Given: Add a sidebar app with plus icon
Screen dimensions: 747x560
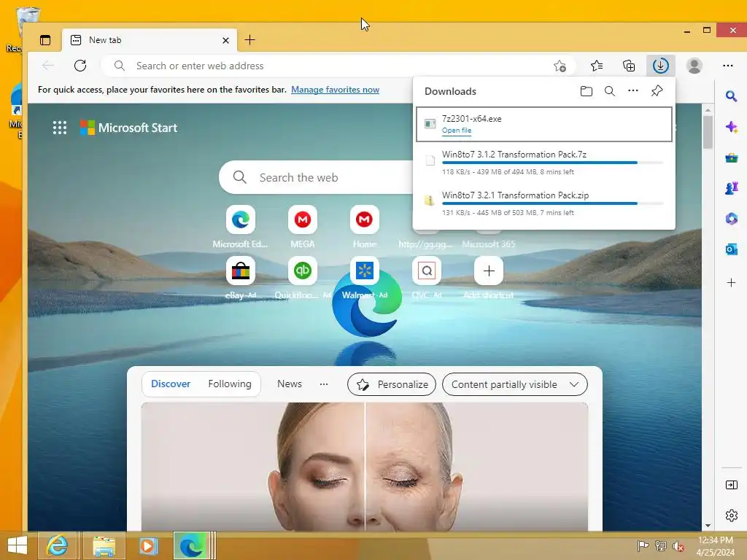Looking at the screenshot, I should 731,283.
